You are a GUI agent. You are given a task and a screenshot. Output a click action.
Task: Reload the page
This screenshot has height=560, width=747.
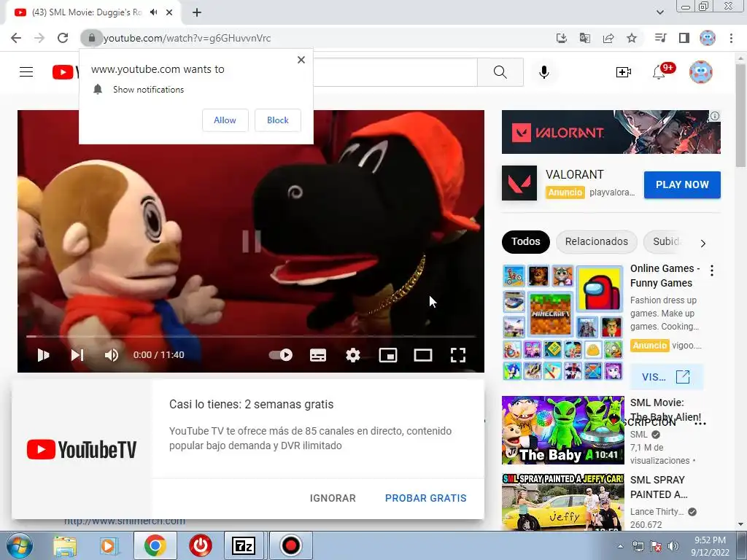(63, 38)
